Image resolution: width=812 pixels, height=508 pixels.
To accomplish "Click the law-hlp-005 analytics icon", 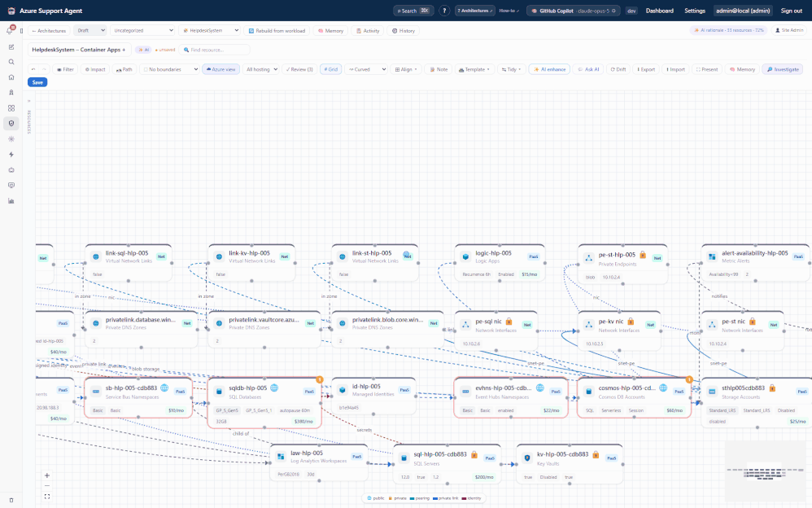I will [x=281, y=457].
